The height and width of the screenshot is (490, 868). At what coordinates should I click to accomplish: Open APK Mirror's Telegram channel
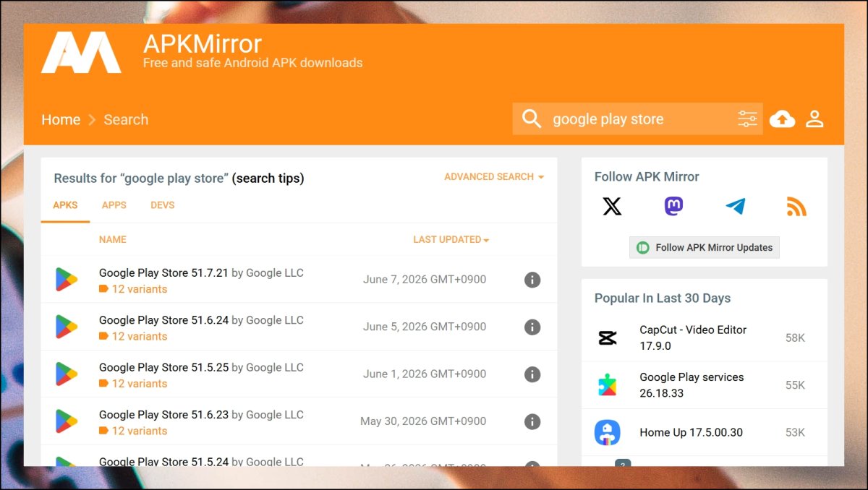735,207
